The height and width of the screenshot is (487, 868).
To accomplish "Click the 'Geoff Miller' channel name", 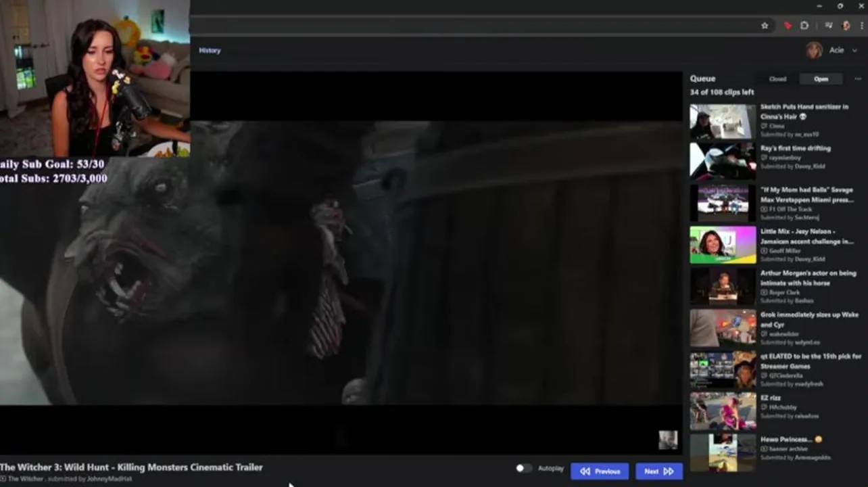I will click(x=785, y=251).
